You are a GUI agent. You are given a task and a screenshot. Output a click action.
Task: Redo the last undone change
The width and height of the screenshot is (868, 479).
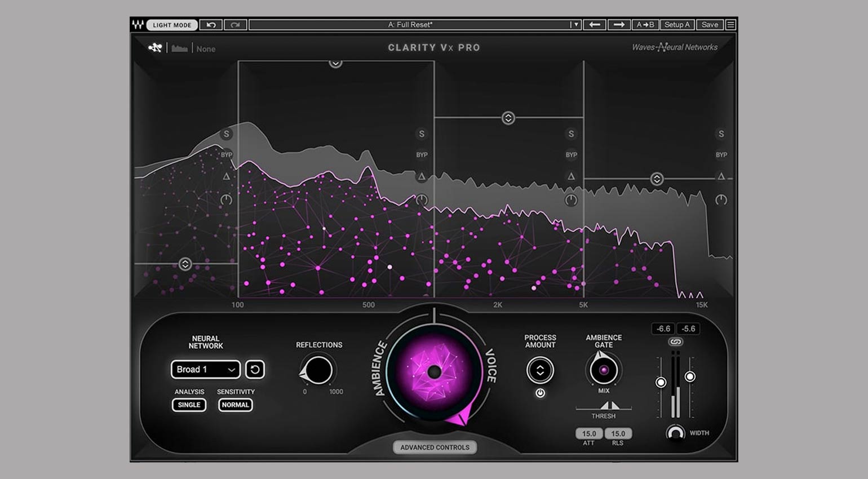click(x=236, y=25)
